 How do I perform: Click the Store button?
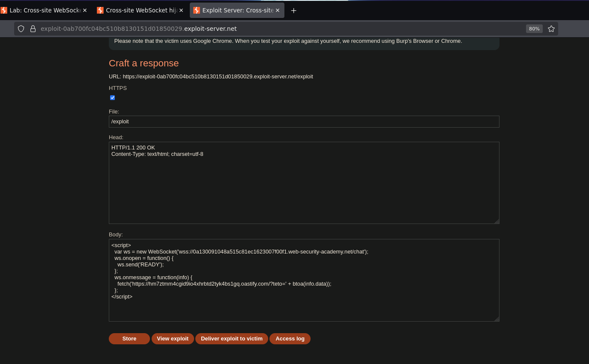(129, 339)
